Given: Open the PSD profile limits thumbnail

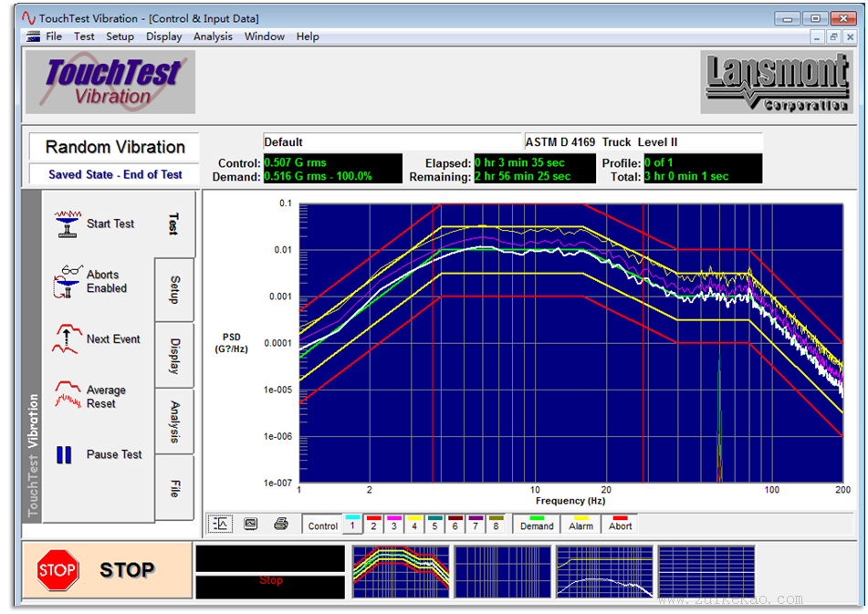Looking at the screenshot, I should pyautogui.click(x=401, y=572).
